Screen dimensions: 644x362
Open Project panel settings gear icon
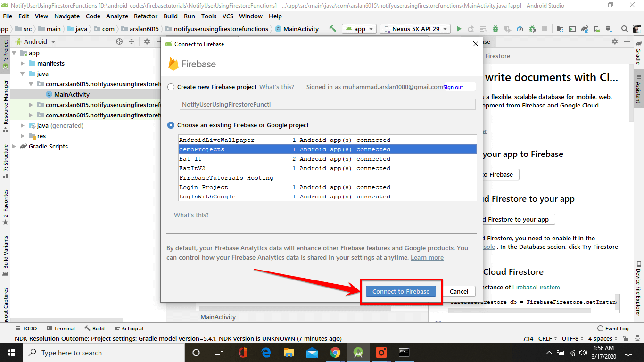click(x=147, y=41)
